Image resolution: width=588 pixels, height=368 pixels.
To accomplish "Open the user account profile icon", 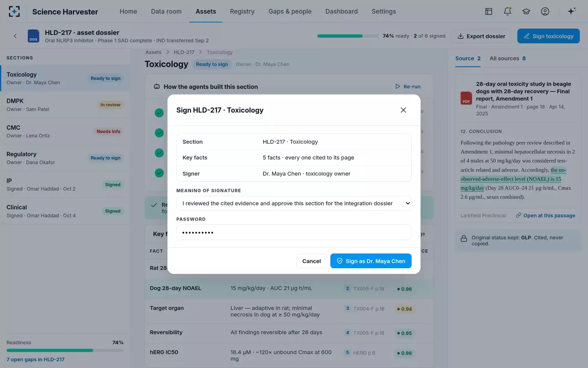I will click(x=545, y=11).
